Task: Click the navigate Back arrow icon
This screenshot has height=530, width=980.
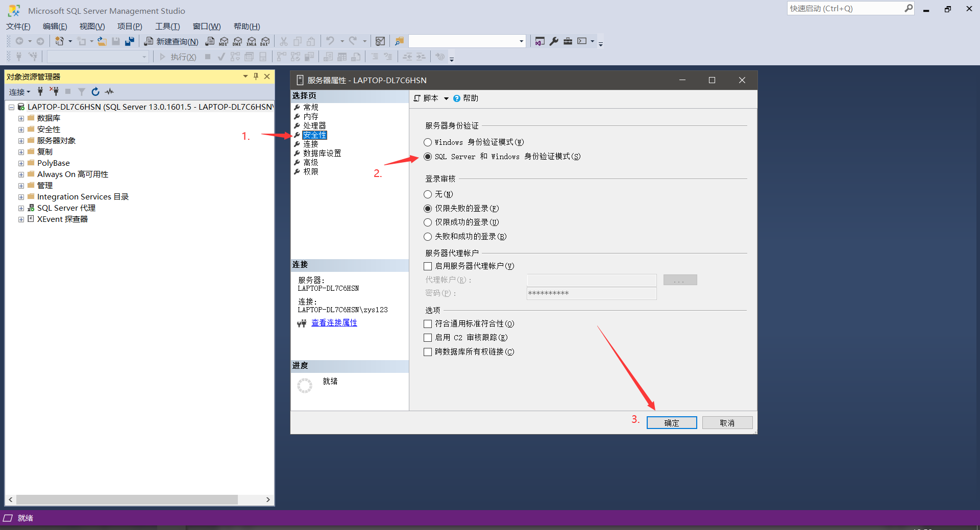Action: coord(19,41)
